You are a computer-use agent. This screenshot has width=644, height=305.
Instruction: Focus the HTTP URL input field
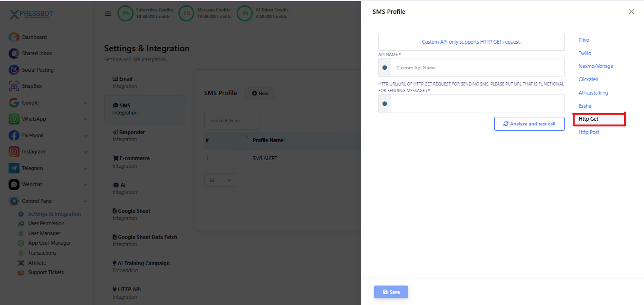pyautogui.click(x=477, y=104)
